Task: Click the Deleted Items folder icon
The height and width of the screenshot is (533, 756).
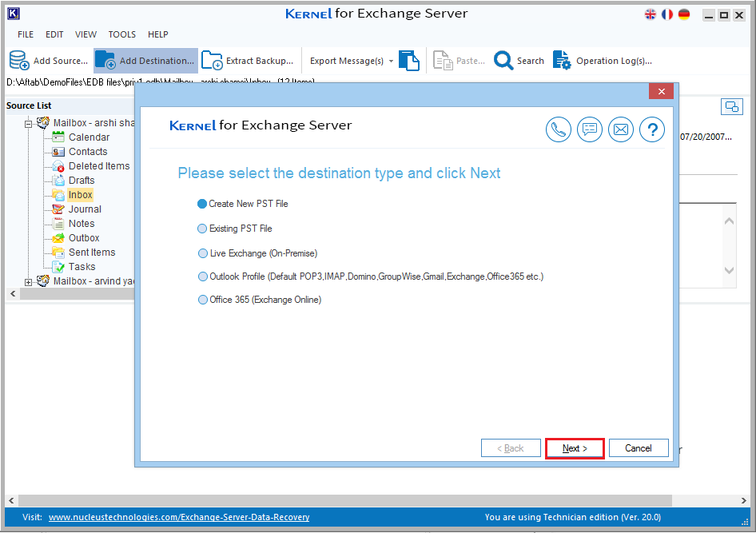Action: coord(58,166)
